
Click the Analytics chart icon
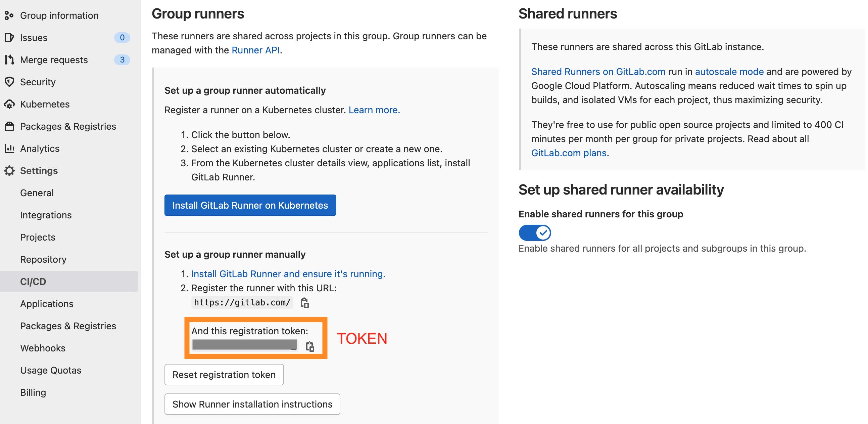(x=9, y=149)
